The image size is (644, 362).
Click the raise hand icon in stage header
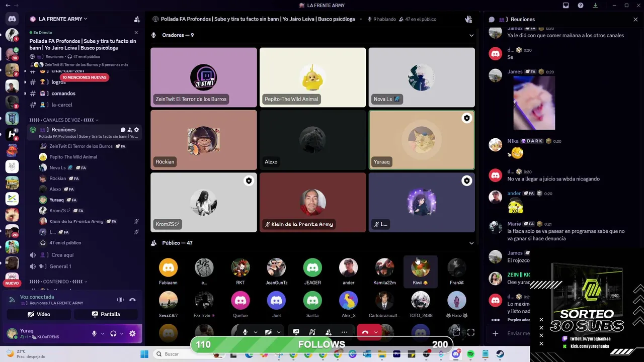coord(468,19)
